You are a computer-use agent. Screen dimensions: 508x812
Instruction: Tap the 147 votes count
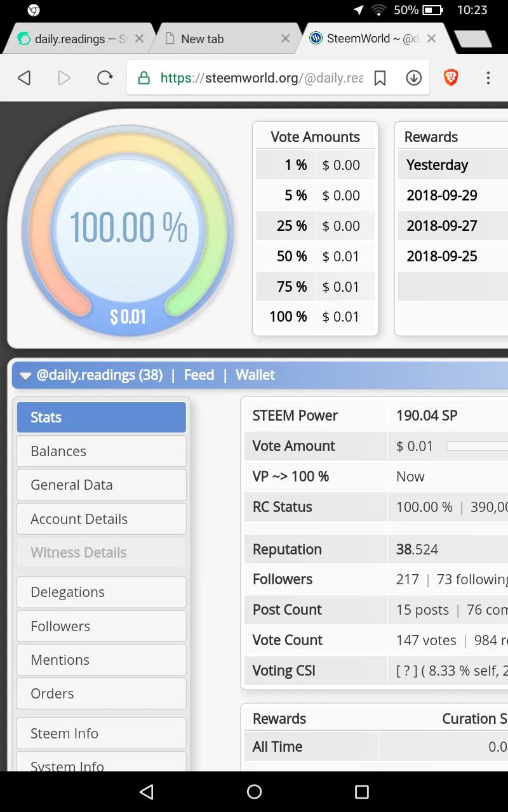(x=426, y=640)
